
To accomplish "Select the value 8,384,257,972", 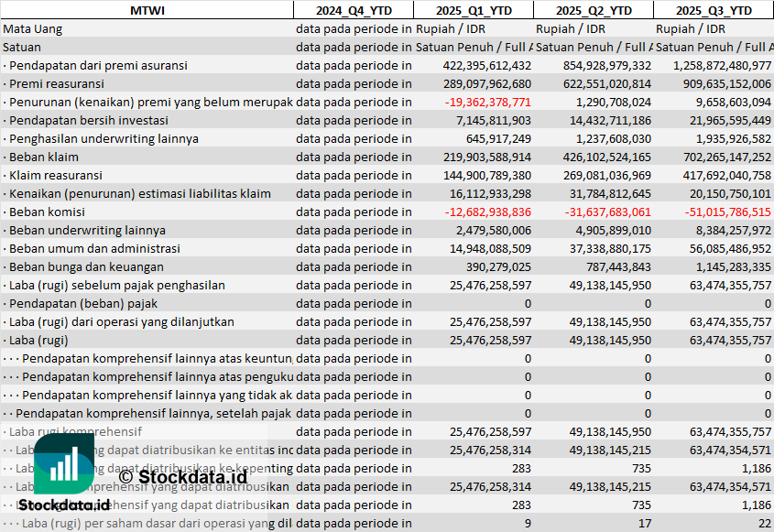I will [x=734, y=230].
